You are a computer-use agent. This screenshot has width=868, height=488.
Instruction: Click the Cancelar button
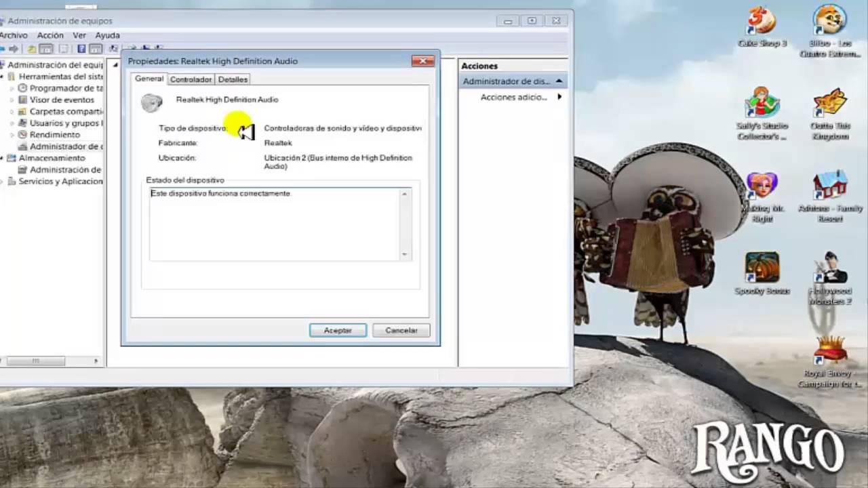click(401, 330)
